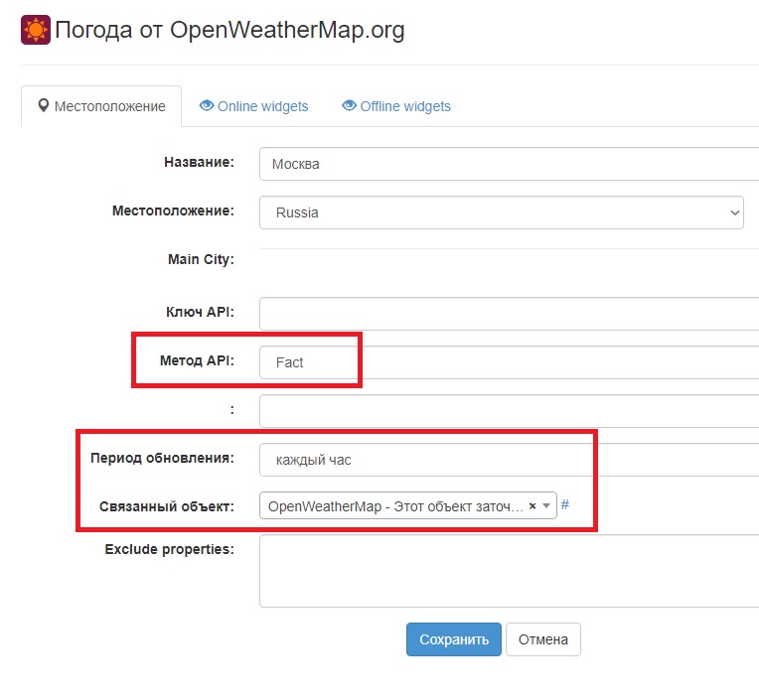
Task: Click the Exclude properties: label
Action: [x=170, y=549]
